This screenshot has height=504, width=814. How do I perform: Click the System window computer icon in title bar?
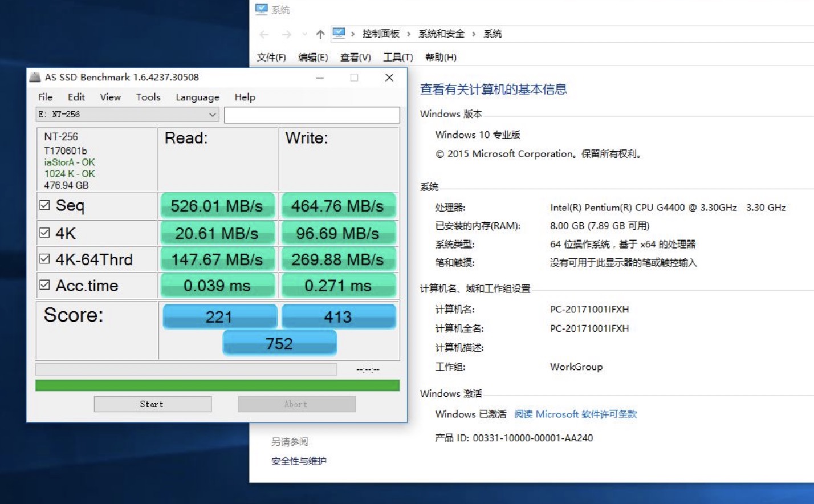click(x=262, y=9)
